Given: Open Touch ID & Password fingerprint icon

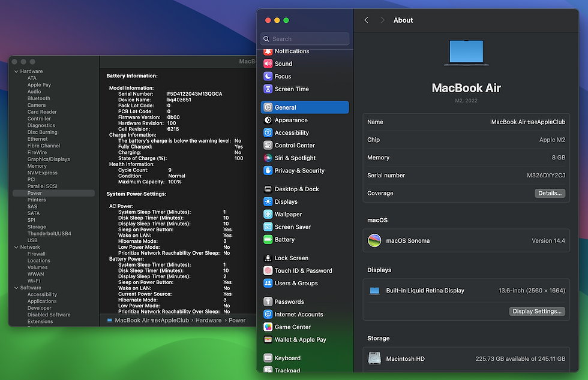Looking at the screenshot, I should pyautogui.click(x=268, y=270).
